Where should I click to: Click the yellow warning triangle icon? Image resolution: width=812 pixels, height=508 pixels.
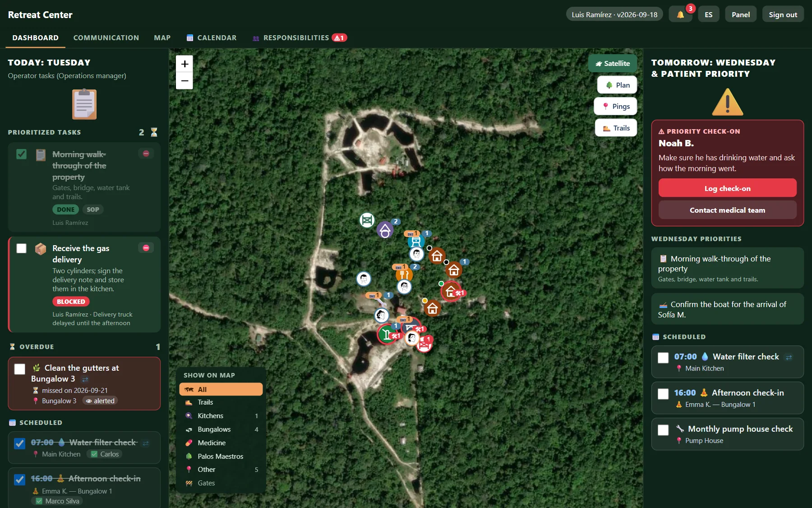tap(727, 102)
